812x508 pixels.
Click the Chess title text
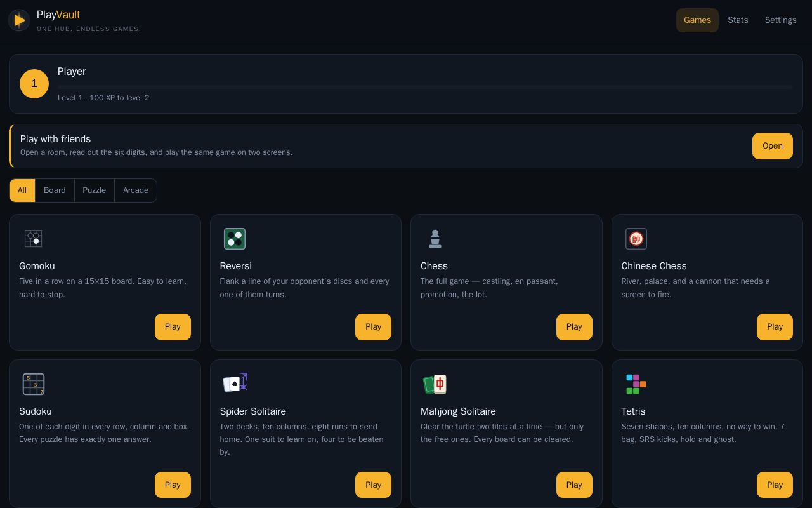click(434, 266)
